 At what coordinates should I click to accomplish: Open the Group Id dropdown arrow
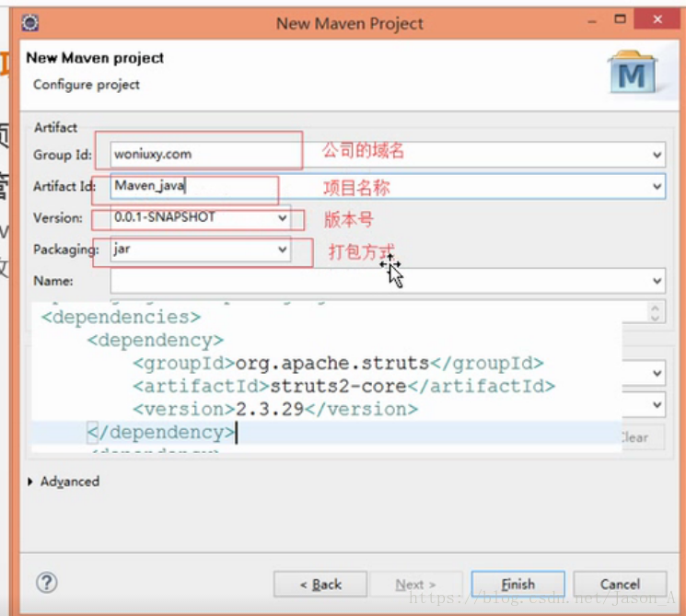(x=657, y=155)
